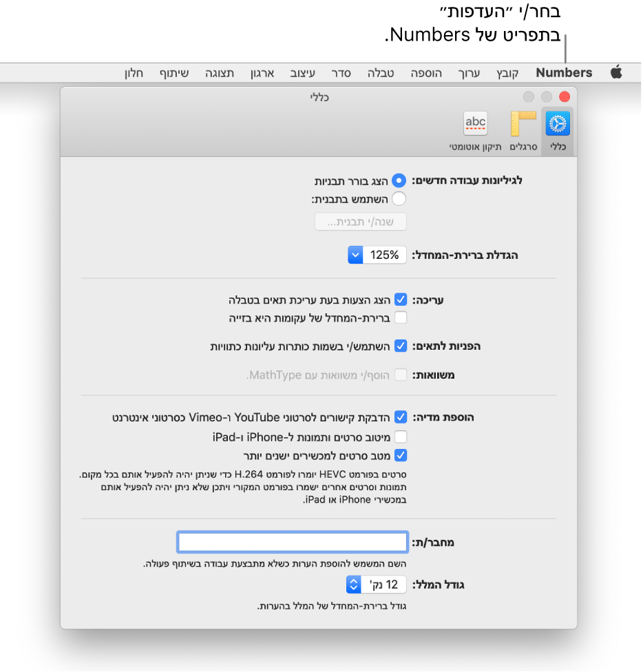Image resolution: width=643 pixels, height=672 pixels.
Task: Open the ארגון (Organize) menu
Action: [x=262, y=73]
